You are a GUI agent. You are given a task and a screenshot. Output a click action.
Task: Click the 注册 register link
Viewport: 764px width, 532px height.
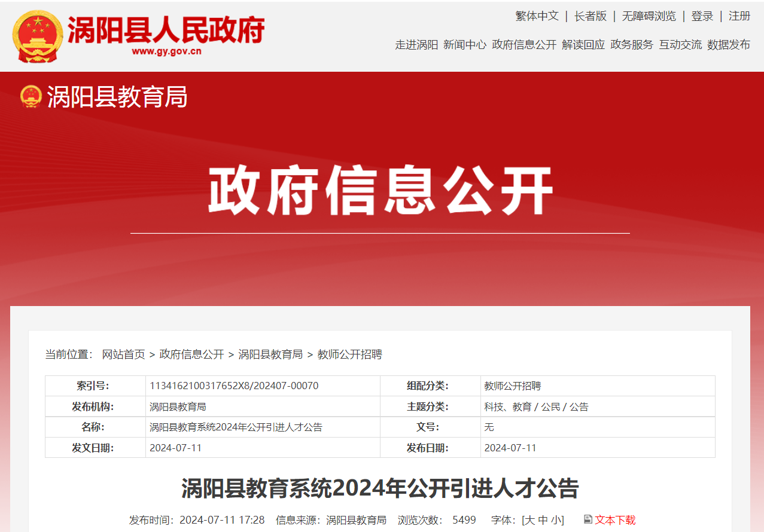(x=739, y=16)
